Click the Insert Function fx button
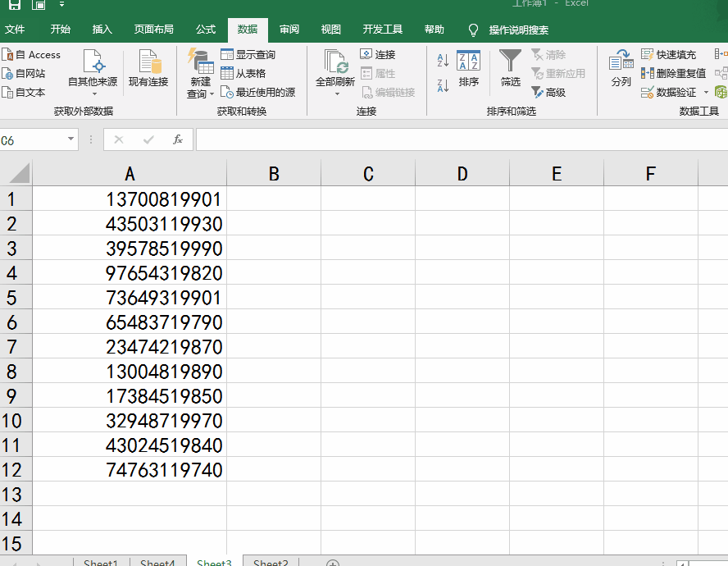Screen dimensions: 728x566 (x=180, y=139)
